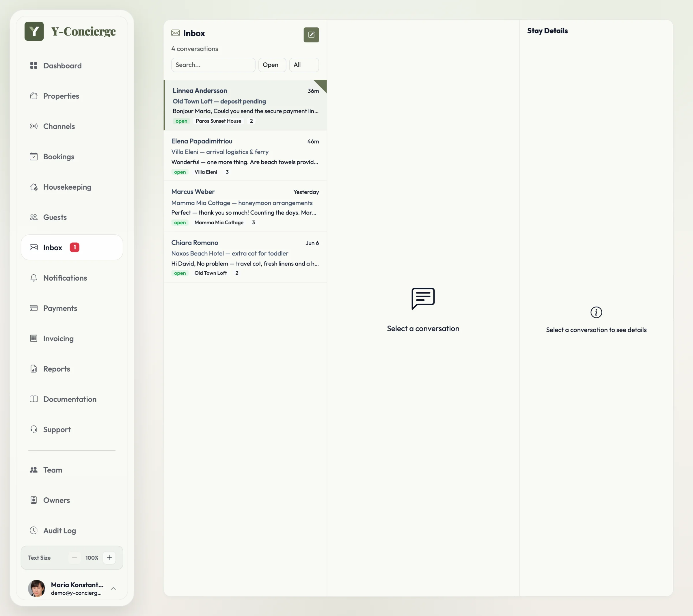Increase text size with plus button
This screenshot has width=693, height=616.
(x=109, y=558)
